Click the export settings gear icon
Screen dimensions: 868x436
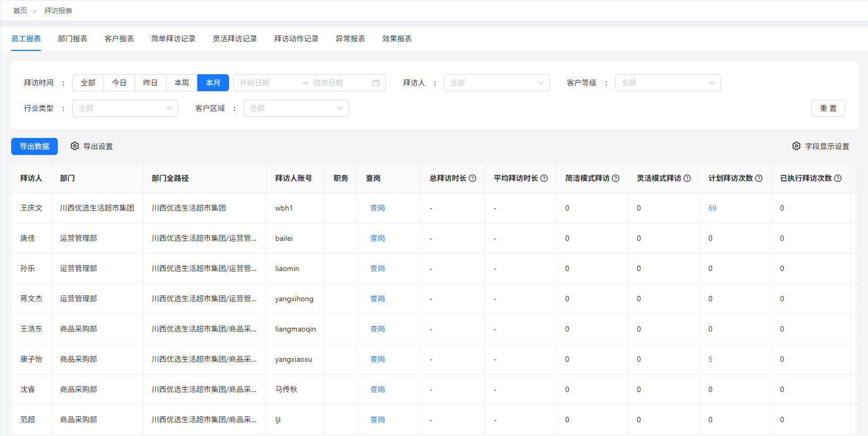click(75, 146)
